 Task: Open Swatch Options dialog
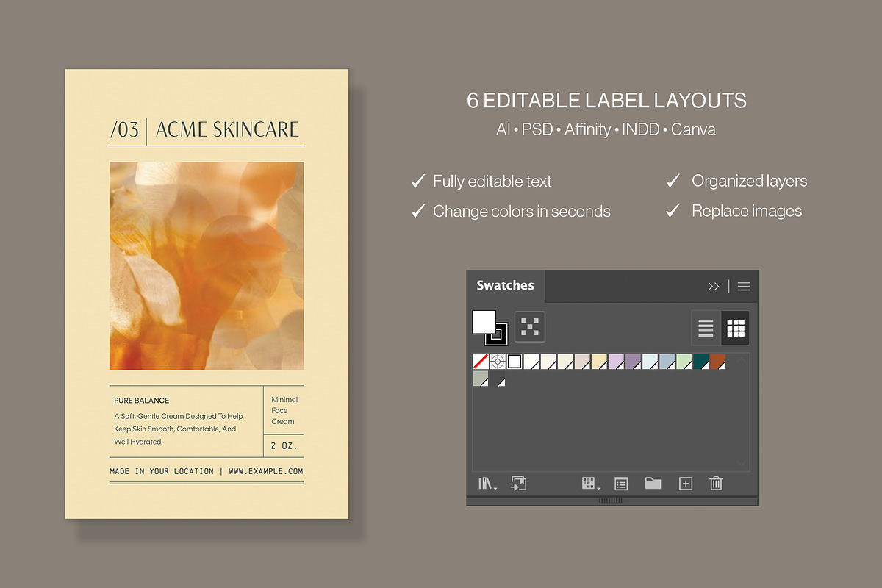621,484
